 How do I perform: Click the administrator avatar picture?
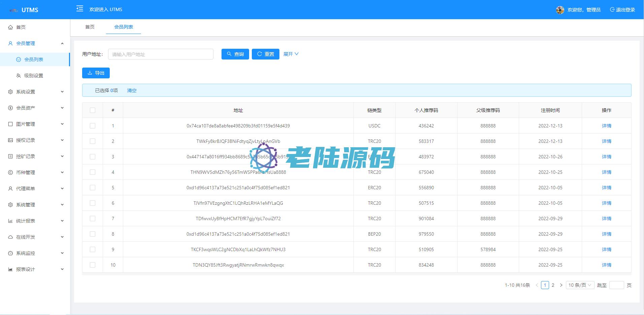(560, 10)
